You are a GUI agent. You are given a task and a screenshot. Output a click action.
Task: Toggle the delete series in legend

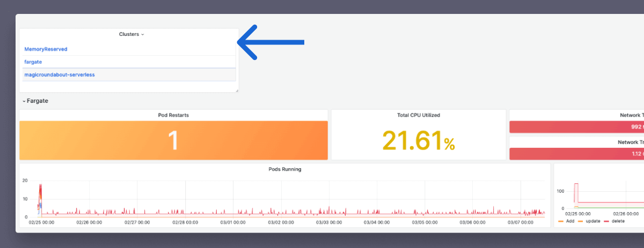point(618,221)
